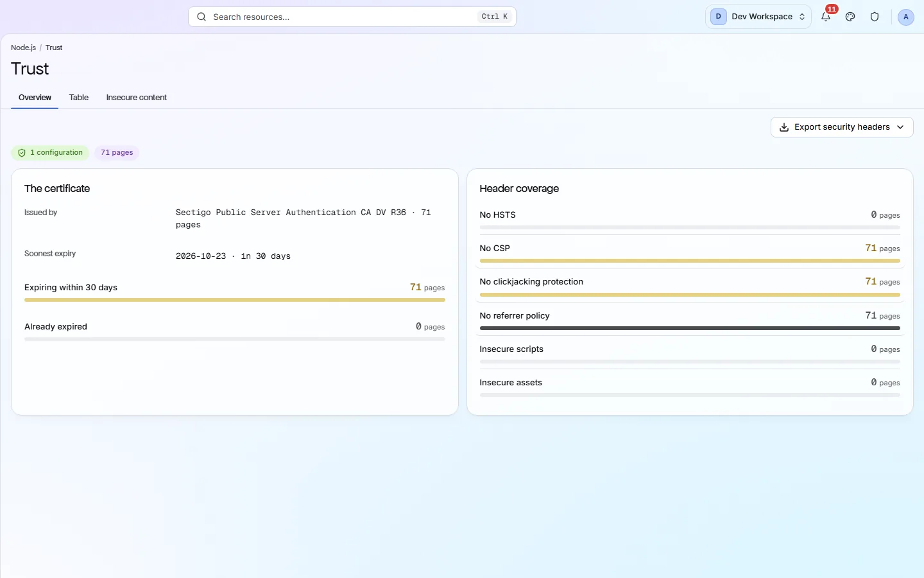Click the shield icon in top bar
The image size is (924, 578).
pyautogui.click(x=875, y=17)
